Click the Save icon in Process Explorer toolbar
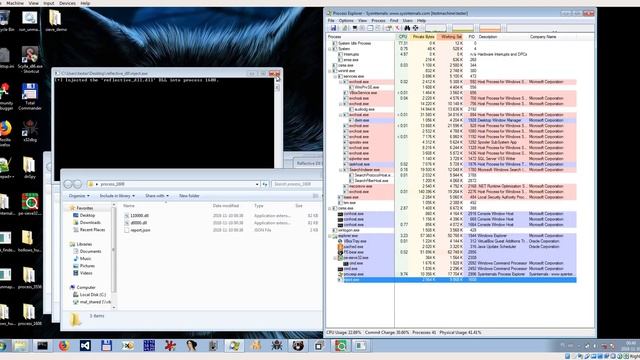 tap(333, 28)
